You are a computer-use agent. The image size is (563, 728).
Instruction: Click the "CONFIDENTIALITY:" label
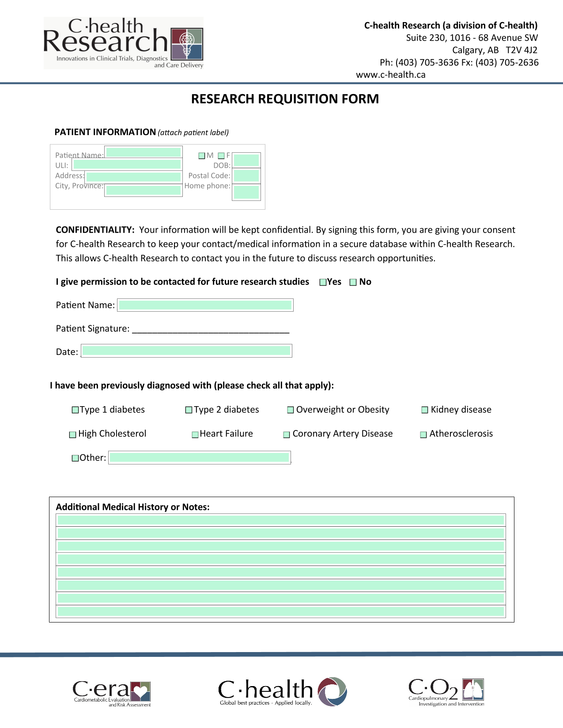[x=95, y=230]
